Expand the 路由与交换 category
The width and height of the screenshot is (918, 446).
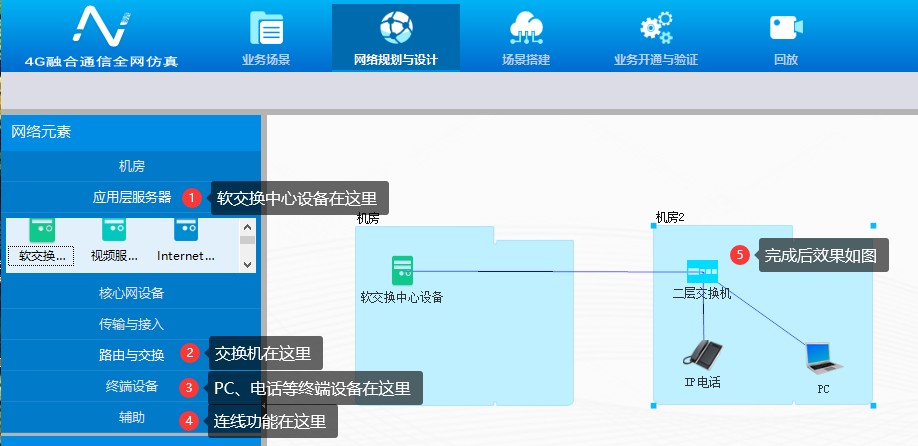click(x=132, y=355)
